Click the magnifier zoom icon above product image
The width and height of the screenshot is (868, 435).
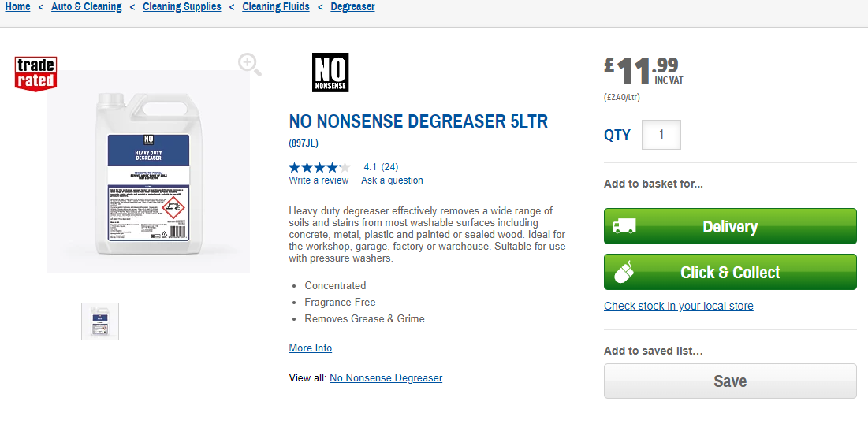coord(250,64)
